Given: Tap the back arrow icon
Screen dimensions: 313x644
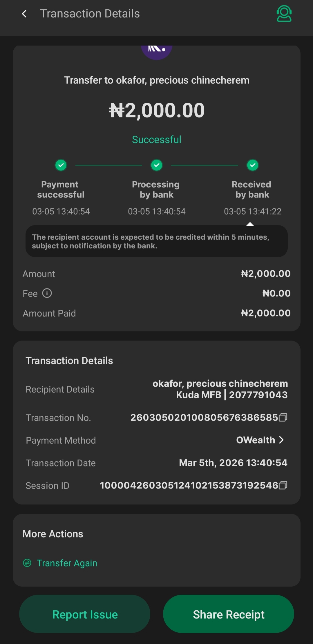Looking at the screenshot, I should pos(24,14).
